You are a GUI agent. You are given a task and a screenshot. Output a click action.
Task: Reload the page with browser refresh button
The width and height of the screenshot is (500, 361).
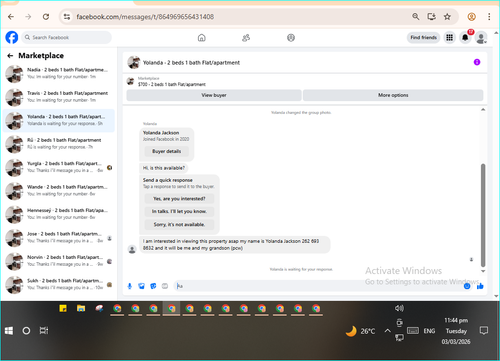click(x=46, y=17)
